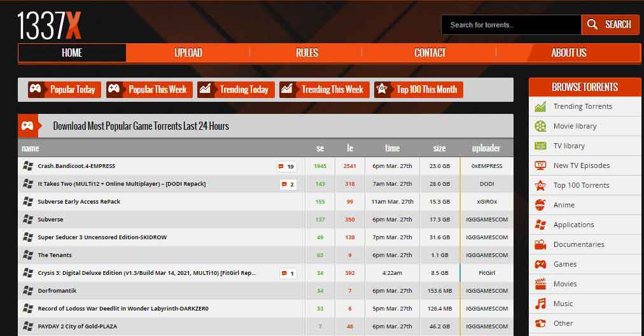Go to the HOME tab
Image resolution: width=644 pixels, height=336 pixels.
72,53
